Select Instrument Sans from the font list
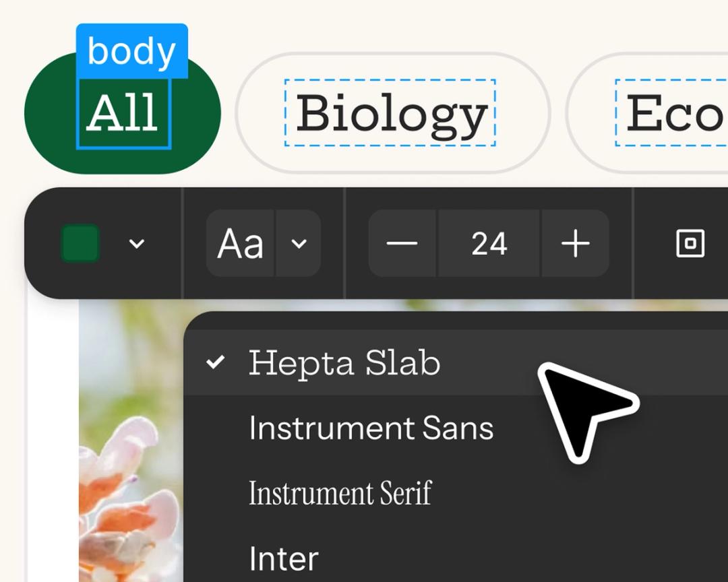728x582 pixels. 370,428
